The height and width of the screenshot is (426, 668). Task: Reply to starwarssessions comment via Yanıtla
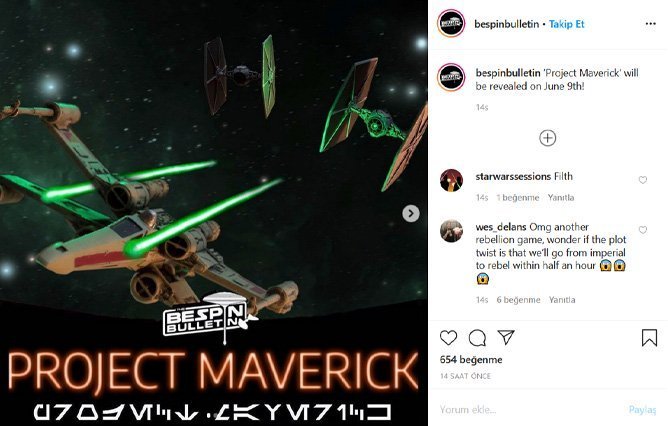pyautogui.click(x=561, y=198)
